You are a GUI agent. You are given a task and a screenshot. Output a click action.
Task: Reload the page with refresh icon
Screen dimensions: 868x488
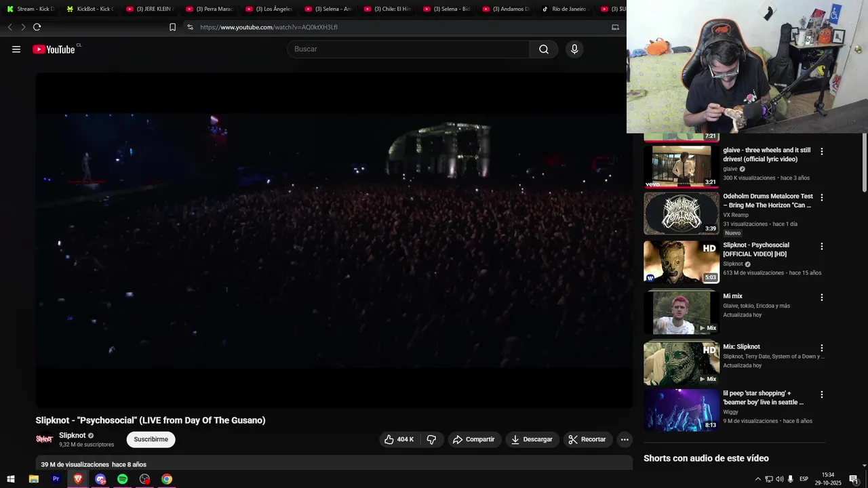[x=37, y=27]
